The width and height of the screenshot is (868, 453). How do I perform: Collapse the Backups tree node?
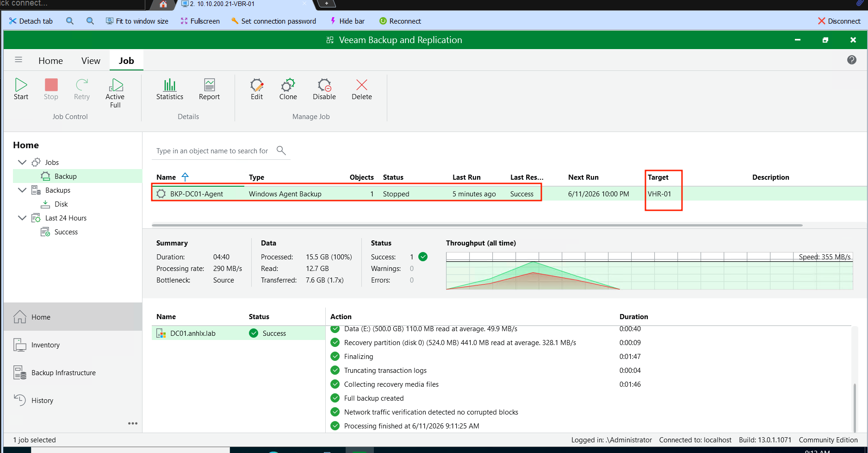[x=22, y=190]
